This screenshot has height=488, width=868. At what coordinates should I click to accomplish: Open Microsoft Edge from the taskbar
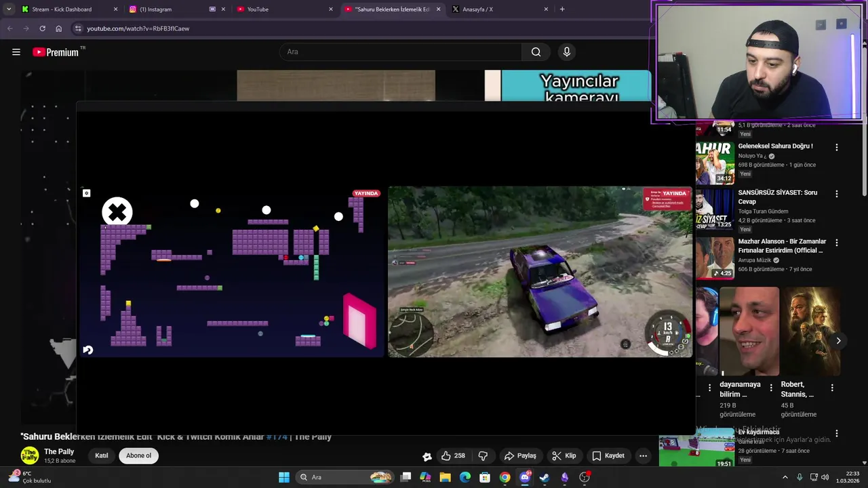[465, 477]
